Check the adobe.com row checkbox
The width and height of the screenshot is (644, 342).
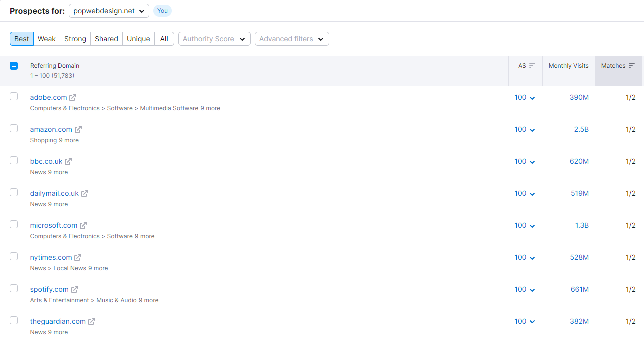[x=14, y=96]
